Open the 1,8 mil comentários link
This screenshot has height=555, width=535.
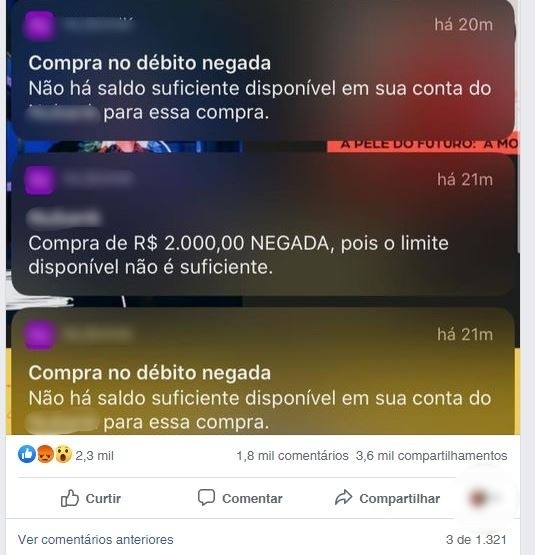292,456
